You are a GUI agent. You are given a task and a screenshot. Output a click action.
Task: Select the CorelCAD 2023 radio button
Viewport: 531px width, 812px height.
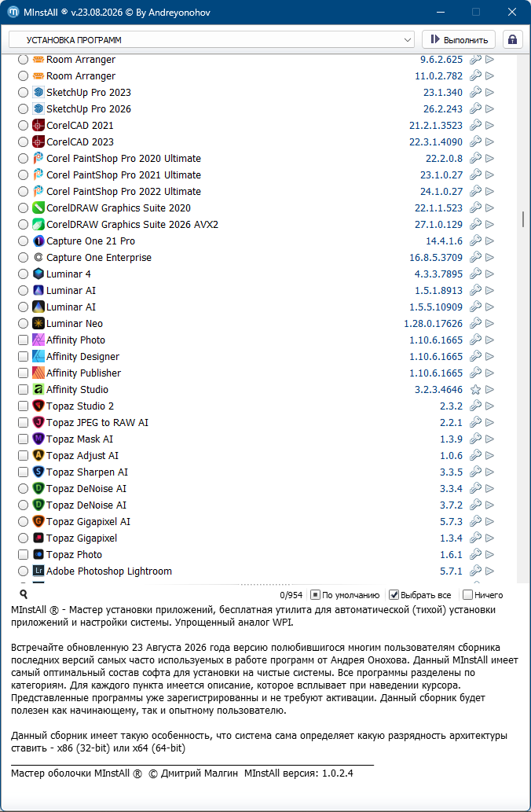pos(23,142)
